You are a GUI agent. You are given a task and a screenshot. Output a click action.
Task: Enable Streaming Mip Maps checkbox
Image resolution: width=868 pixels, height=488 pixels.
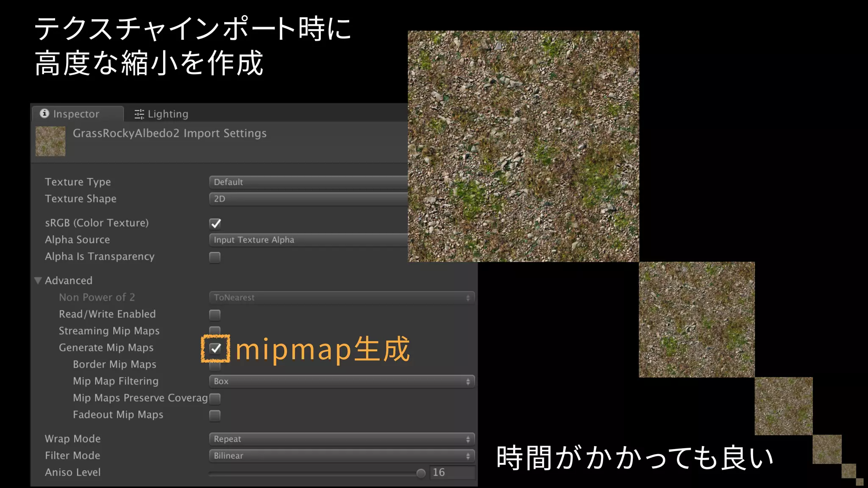click(215, 330)
